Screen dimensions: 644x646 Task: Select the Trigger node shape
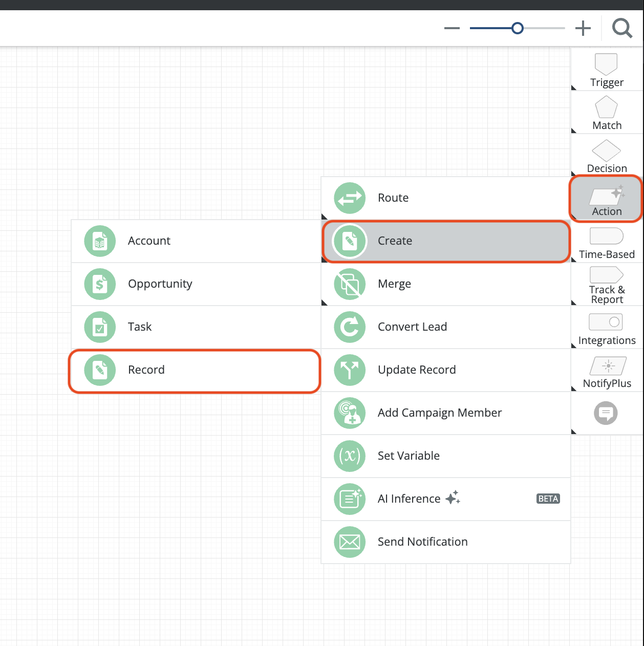[x=607, y=70]
